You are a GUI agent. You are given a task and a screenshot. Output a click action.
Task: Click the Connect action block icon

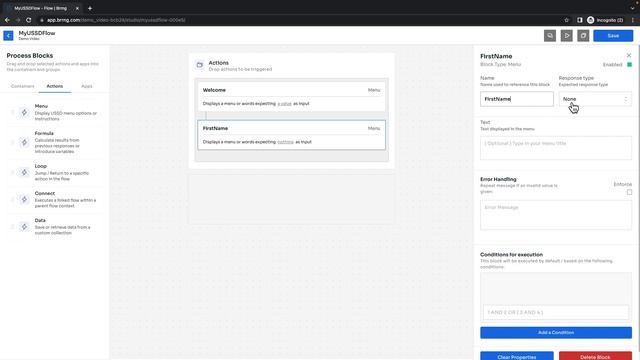24,200
